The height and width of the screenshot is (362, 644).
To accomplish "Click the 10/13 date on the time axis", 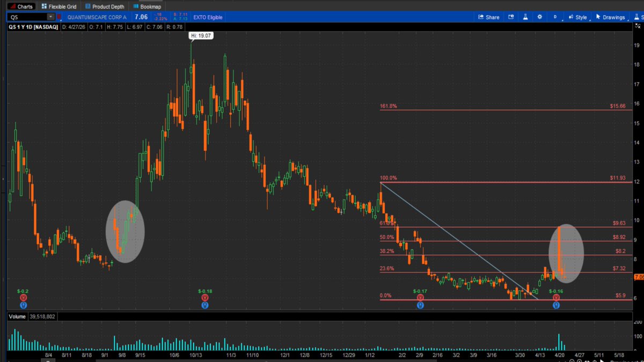I will 195,355.
